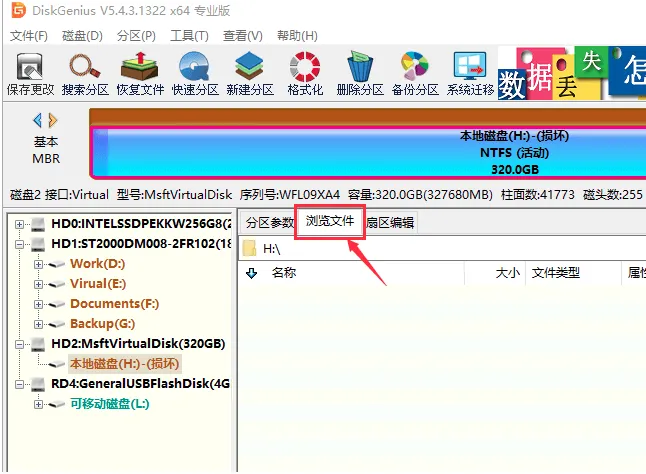Screen dimensions: 646x474
Task: Switch to the 浏览文件 tab
Action: tap(330, 222)
